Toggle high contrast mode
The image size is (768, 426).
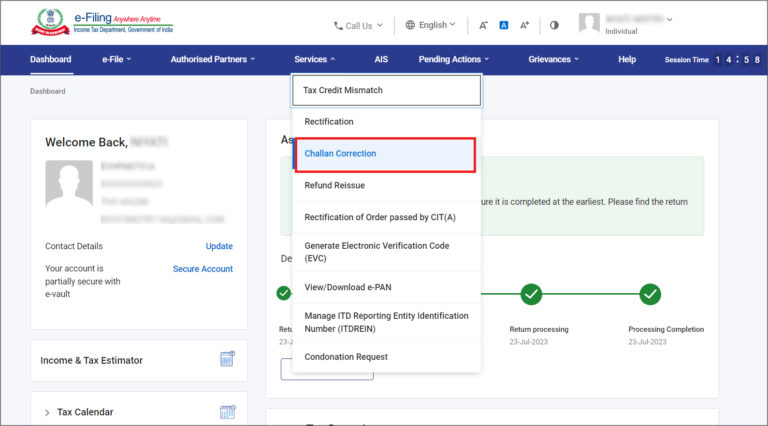tap(555, 25)
